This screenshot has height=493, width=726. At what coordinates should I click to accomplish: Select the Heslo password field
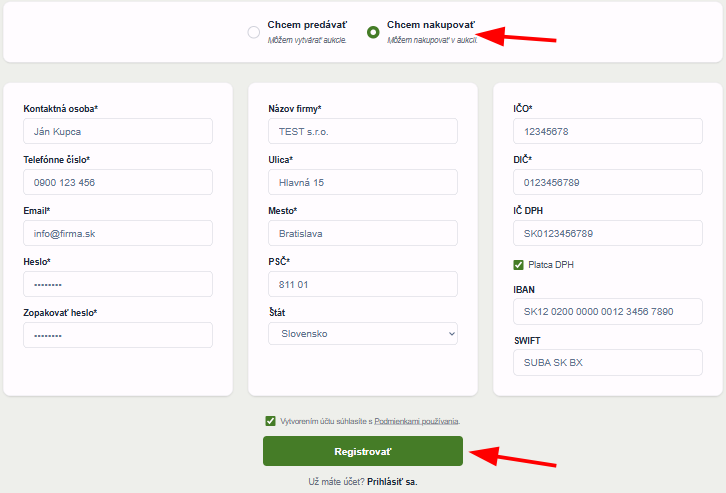(x=118, y=284)
